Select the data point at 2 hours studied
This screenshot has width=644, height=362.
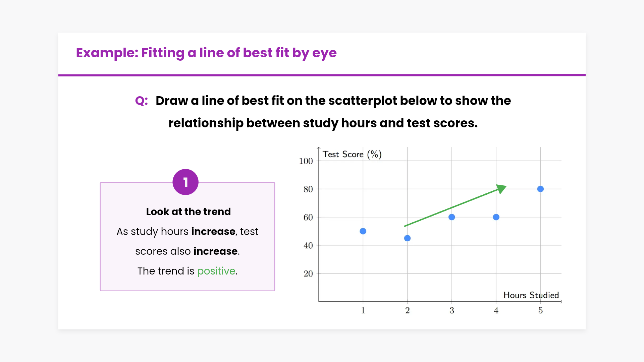[407, 238]
